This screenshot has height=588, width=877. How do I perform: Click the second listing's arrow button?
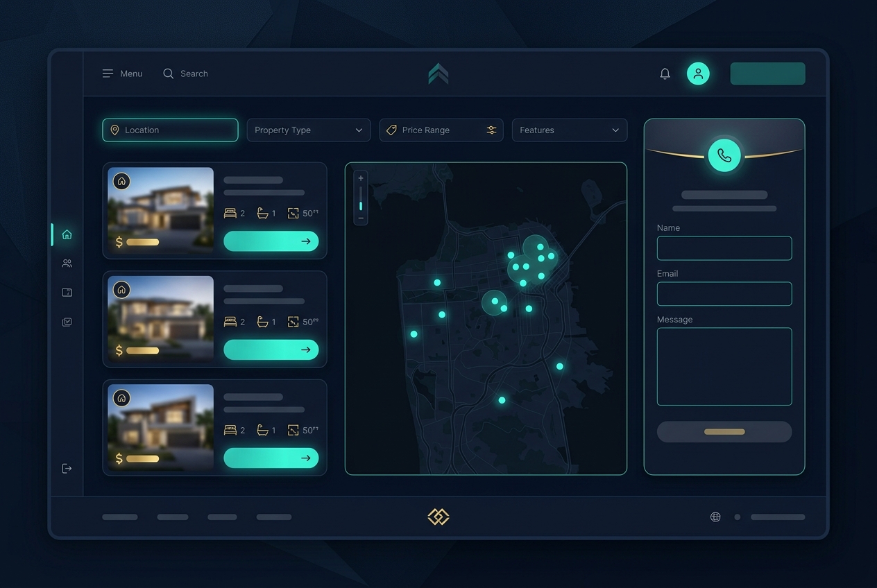pyautogui.click(x=271, y=349)
